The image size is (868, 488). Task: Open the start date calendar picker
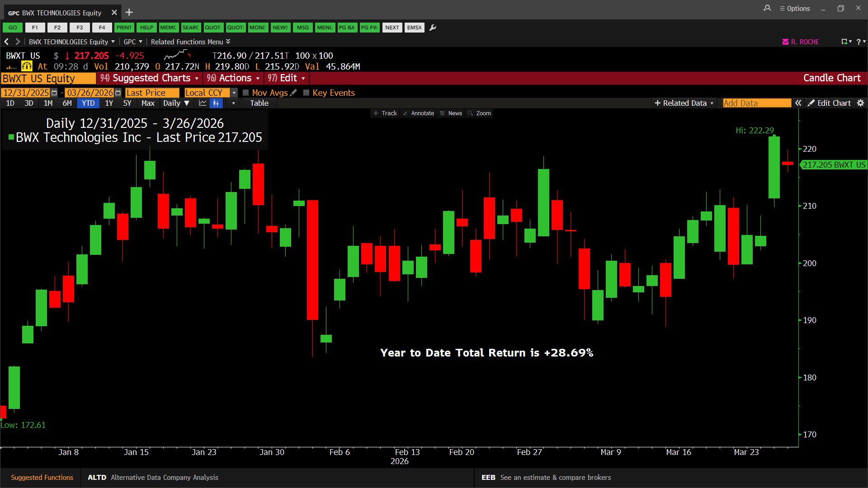pos(54,93)
